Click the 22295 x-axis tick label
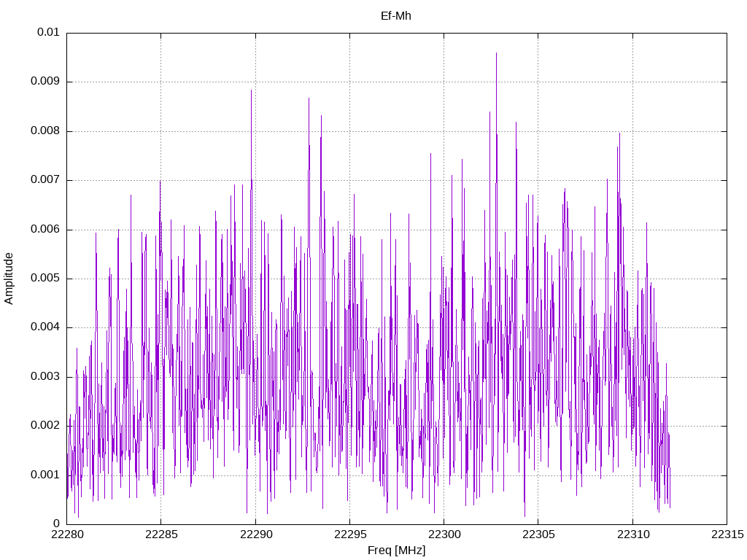This screenshot has height=560, width=747. click(x=350, y=534)
